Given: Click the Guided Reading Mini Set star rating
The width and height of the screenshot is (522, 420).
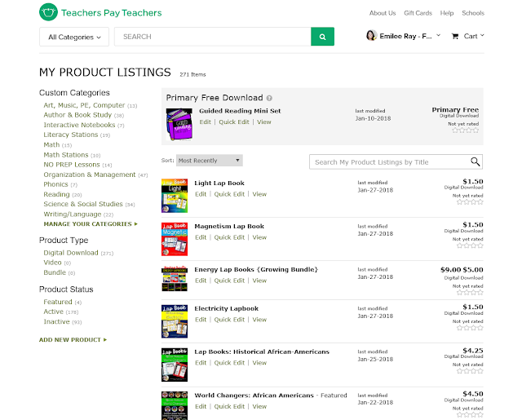Looking at the screenshot, I should [465, 130].
